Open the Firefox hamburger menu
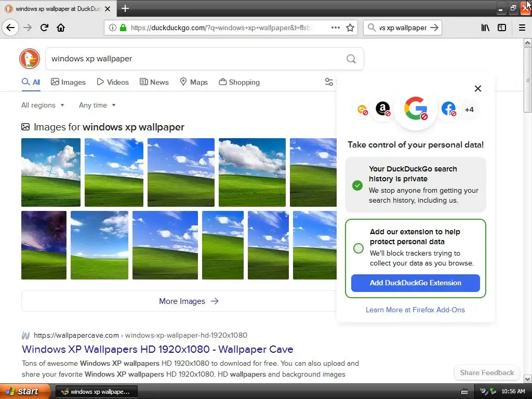This screenshot has height=399, width=532. pyautogui.click(x=522, y=28)
